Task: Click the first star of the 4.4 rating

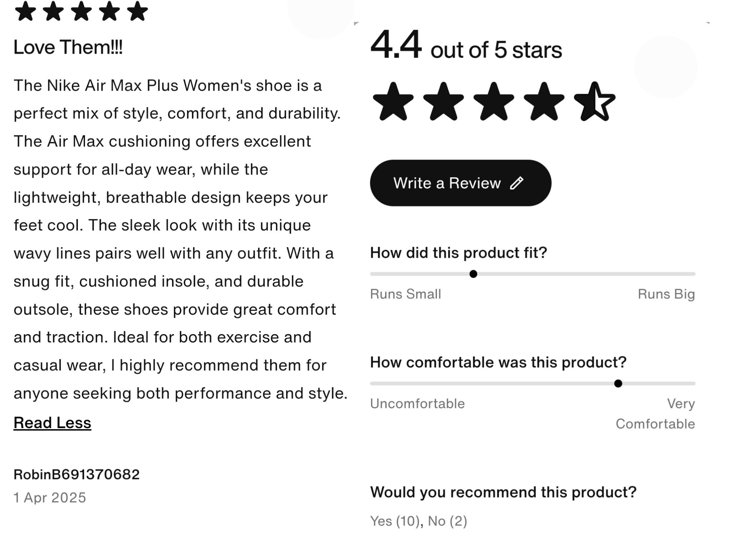Action: pos(393,102)
